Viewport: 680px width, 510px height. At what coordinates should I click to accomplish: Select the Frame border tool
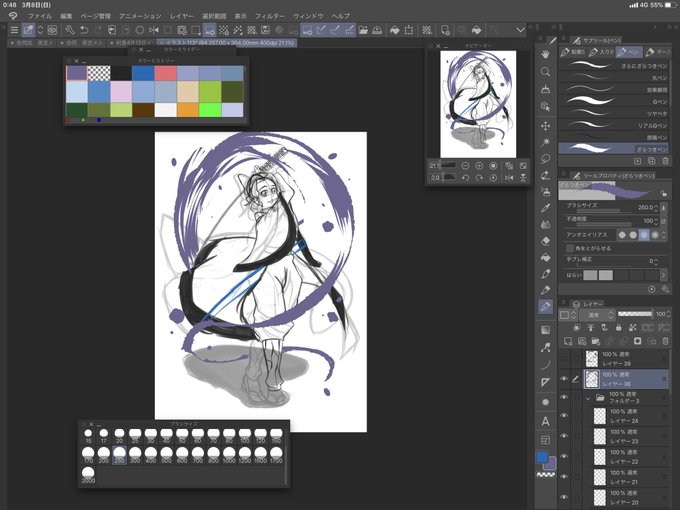click(x=546, y=440)
